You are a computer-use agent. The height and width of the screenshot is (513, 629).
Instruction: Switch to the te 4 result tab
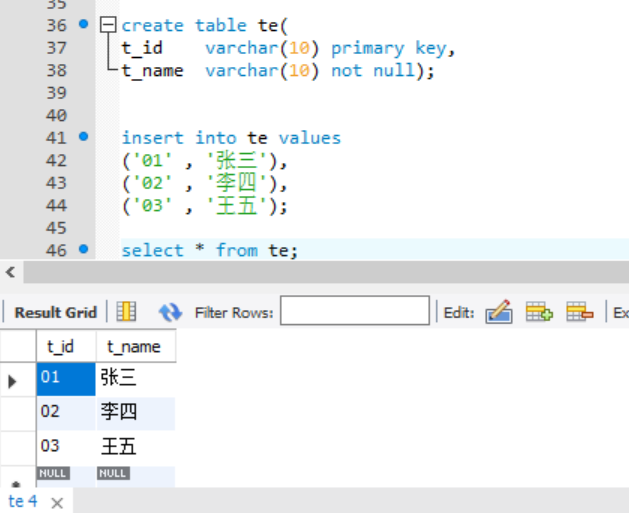(23, 501)
